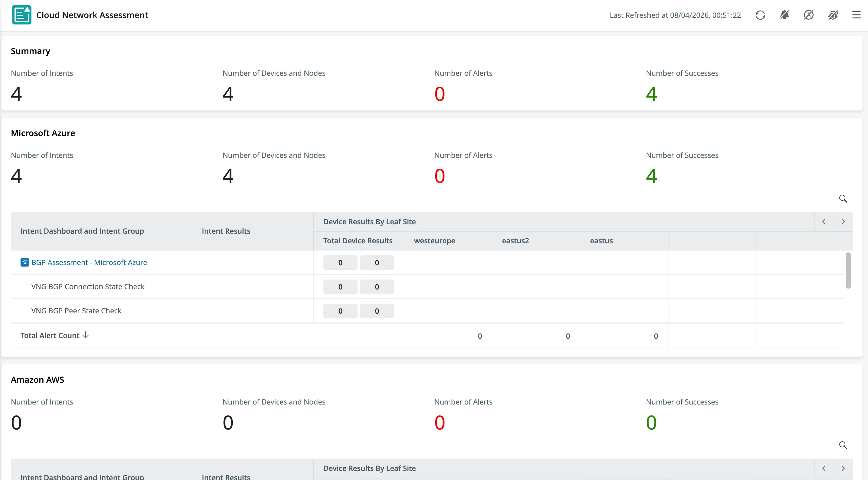This screenshot has width=868, height=480.
Task: Toggle the muted bell notifications icon
Action: click(x=785, y=15)
